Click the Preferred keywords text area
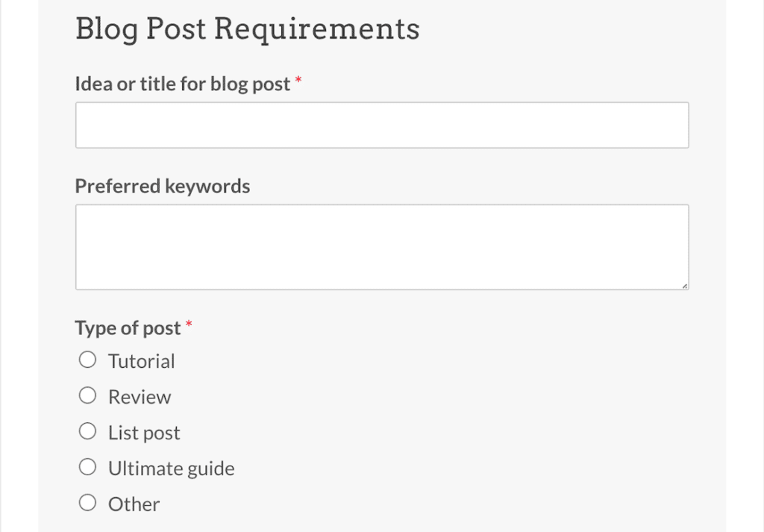Viewport: 764px width, 532px height. tap(382, 246)
